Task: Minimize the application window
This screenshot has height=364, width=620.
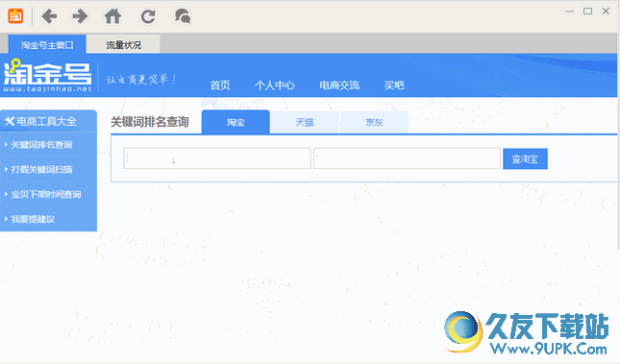Action: coord(570,12)
